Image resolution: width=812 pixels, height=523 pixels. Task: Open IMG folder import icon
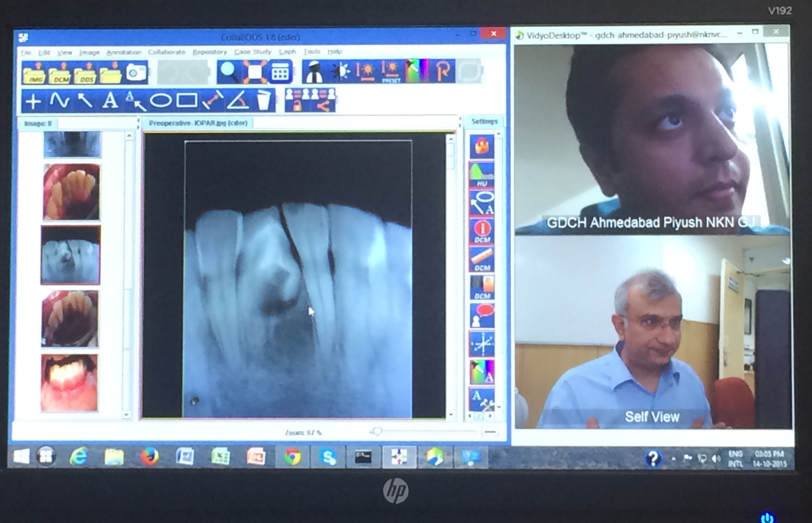[33, 73]
